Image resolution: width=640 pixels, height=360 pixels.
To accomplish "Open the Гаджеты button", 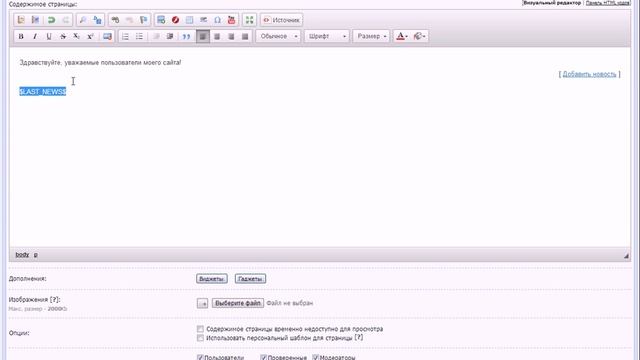I will 250,279.
